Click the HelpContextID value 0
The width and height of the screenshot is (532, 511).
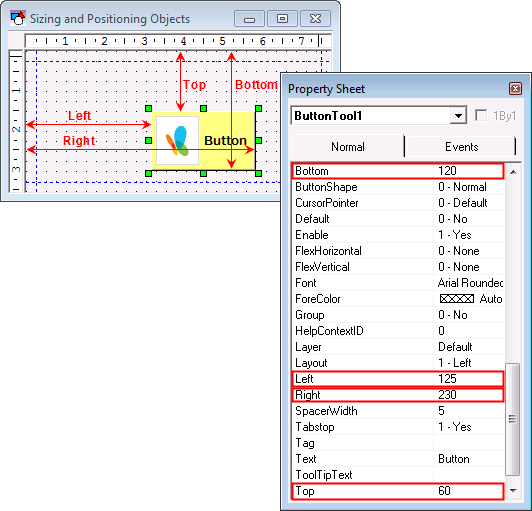441,330
